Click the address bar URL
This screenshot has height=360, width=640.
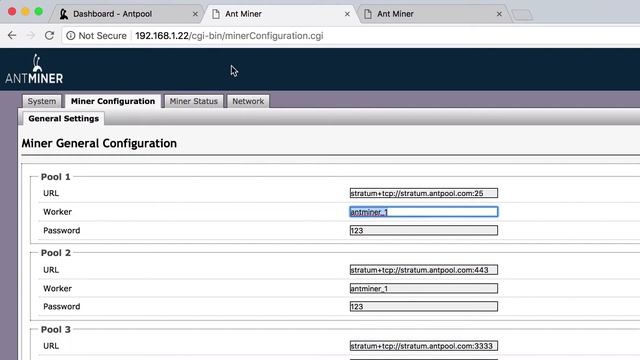(229, 36)
